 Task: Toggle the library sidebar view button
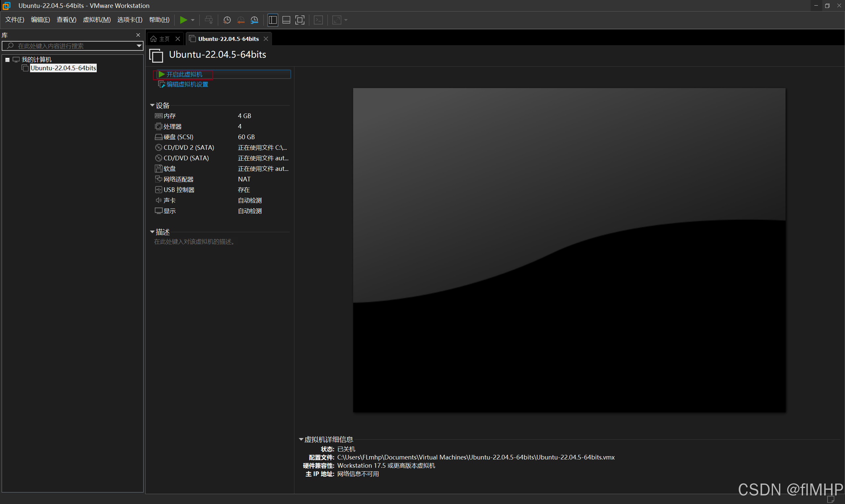(x=273, y=20)
